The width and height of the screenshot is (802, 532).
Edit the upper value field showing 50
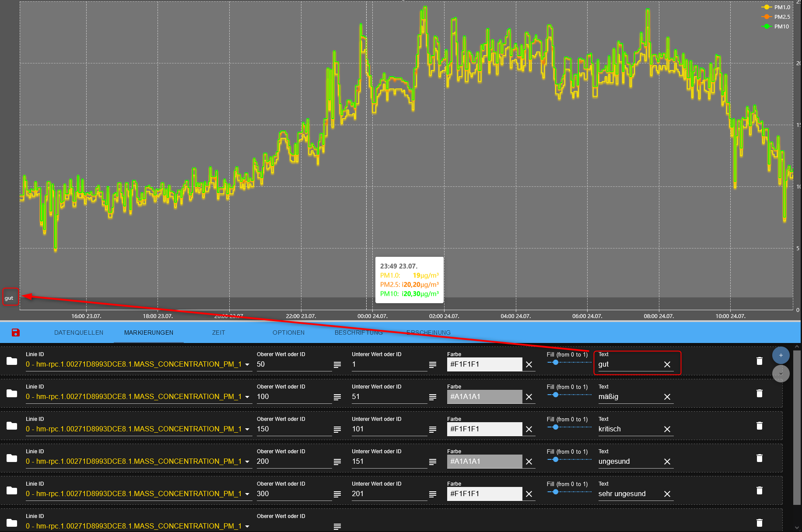click(294, 364)
